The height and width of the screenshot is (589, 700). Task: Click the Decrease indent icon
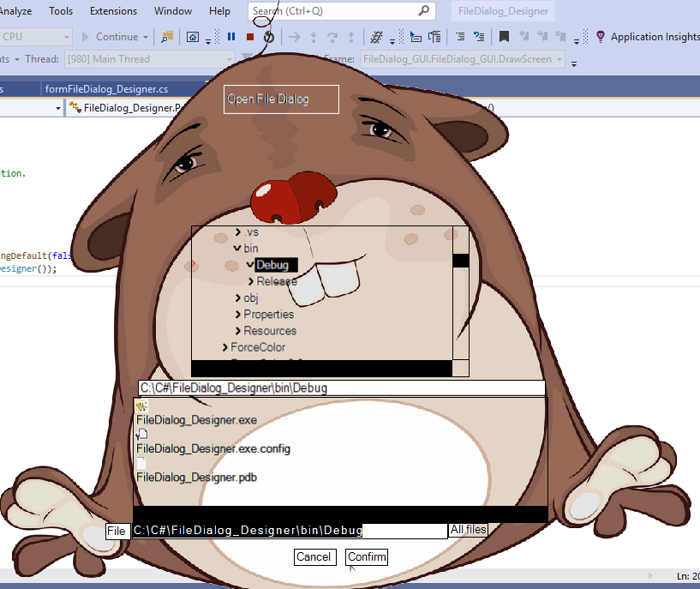pos(460,37)
